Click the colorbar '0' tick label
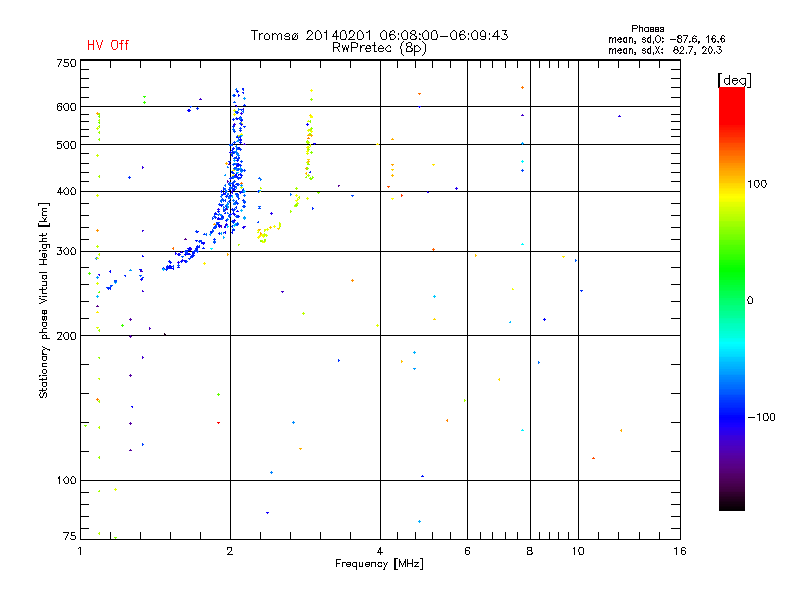 coord(750,301)
